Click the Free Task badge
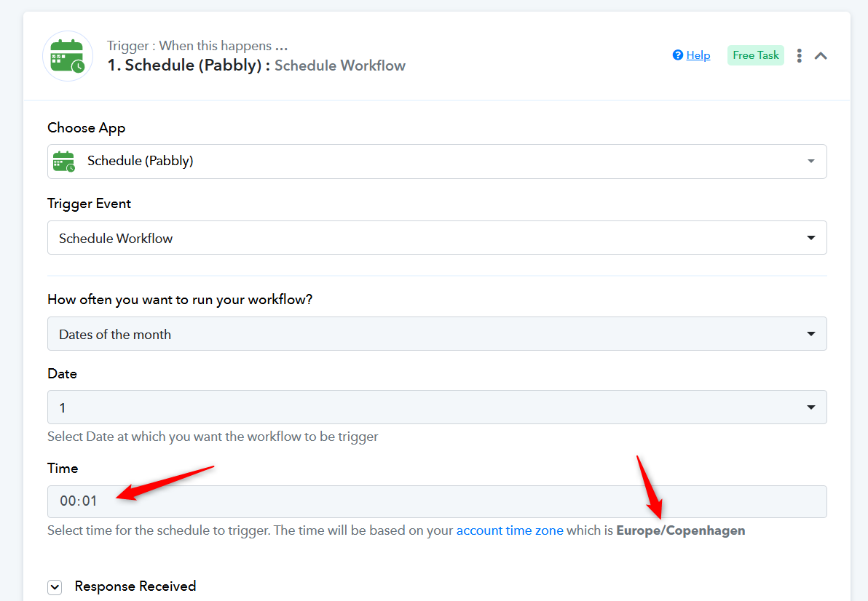The image size is (868, 601). click(755, 55)
